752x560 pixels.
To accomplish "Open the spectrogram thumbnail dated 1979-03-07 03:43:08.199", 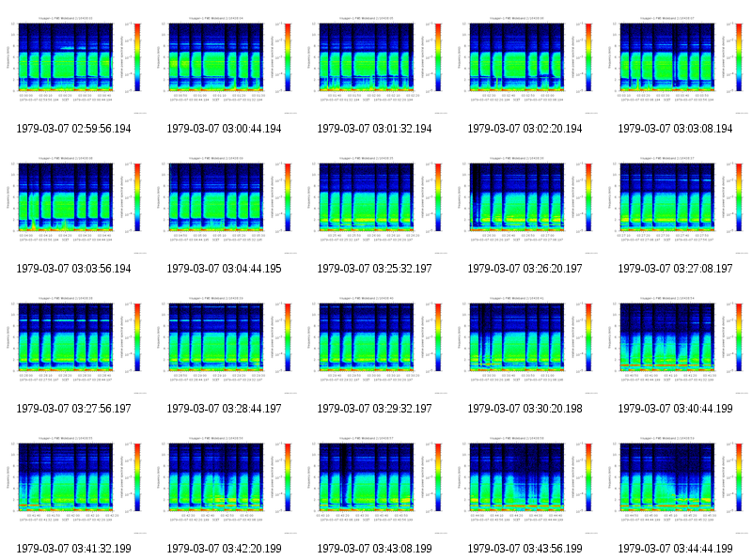I will 374,484.
